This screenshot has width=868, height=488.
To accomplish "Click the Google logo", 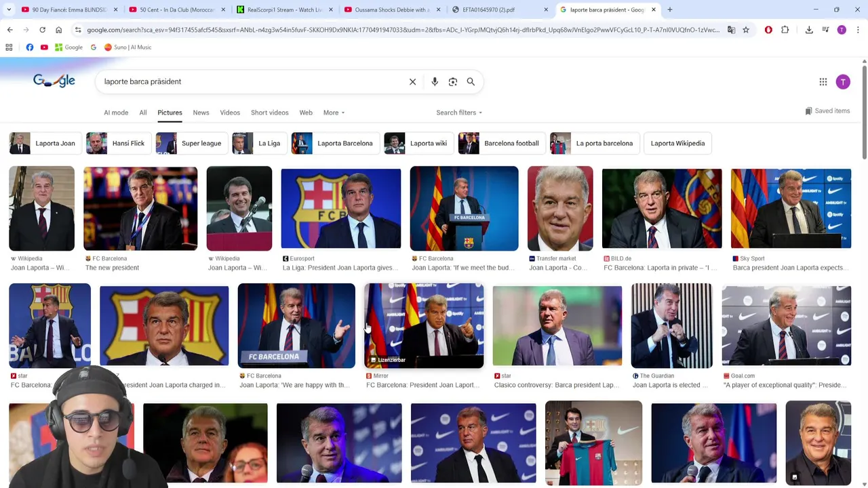I will (x=54, y=81).
